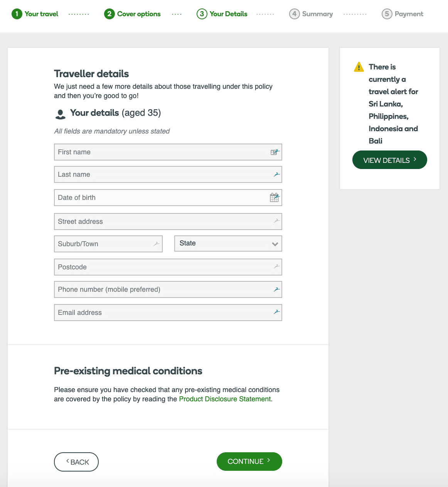This screenshot has width=448, height=487.
Task: Select step 3 Your Details
Action: [x=222, y=14]
